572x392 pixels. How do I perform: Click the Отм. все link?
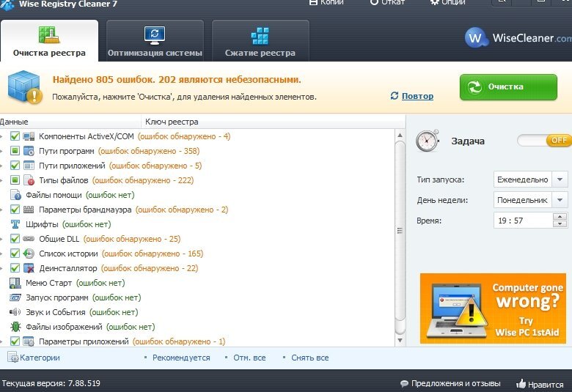[249, 358]
